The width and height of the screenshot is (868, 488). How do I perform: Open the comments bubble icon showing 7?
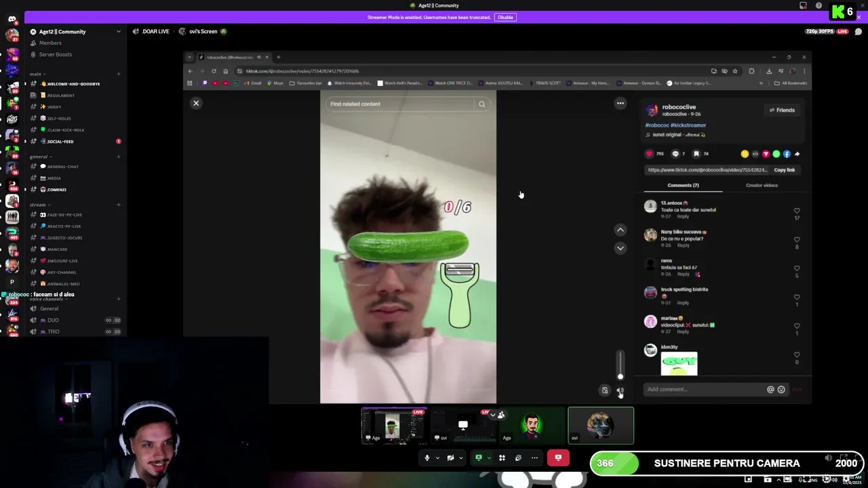click(675, 154)
